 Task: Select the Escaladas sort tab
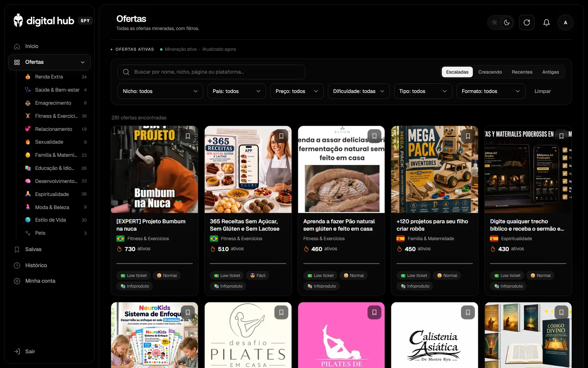click(x=457, y=72)
